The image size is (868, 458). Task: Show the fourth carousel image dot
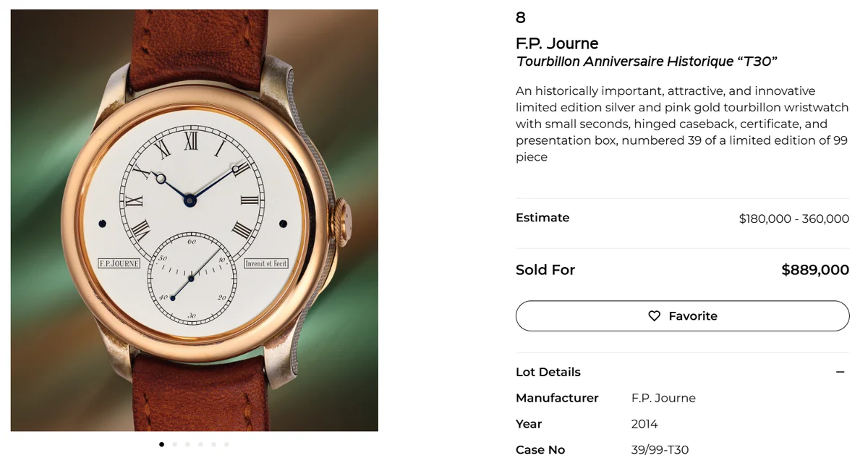pos(200,444)
